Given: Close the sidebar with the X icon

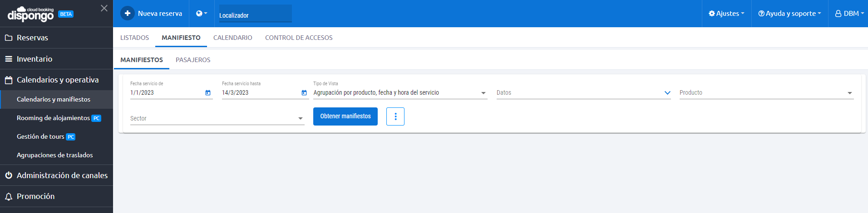Looking at the screenshot, I should pyautogui.click(x=104, y=8).
